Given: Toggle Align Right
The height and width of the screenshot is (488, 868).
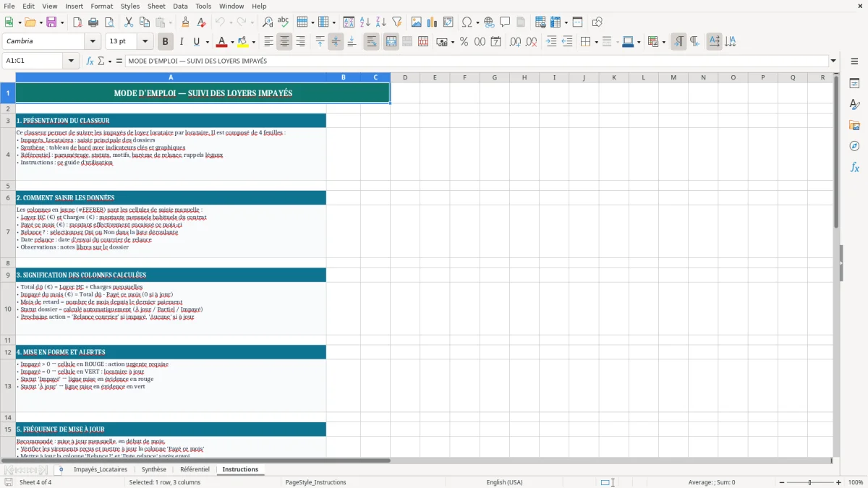Looking at the screenshot, I should coord(300,42).
